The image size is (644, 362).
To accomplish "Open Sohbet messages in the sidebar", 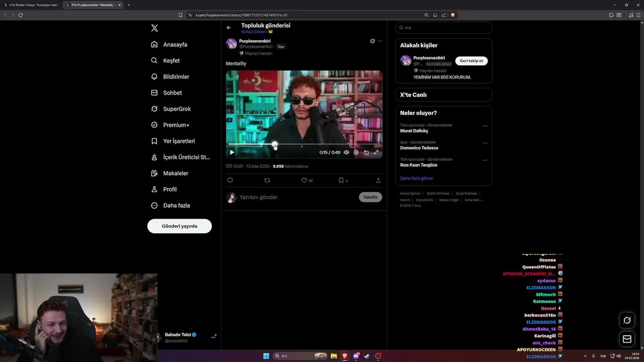I will (x=167, y=93).
